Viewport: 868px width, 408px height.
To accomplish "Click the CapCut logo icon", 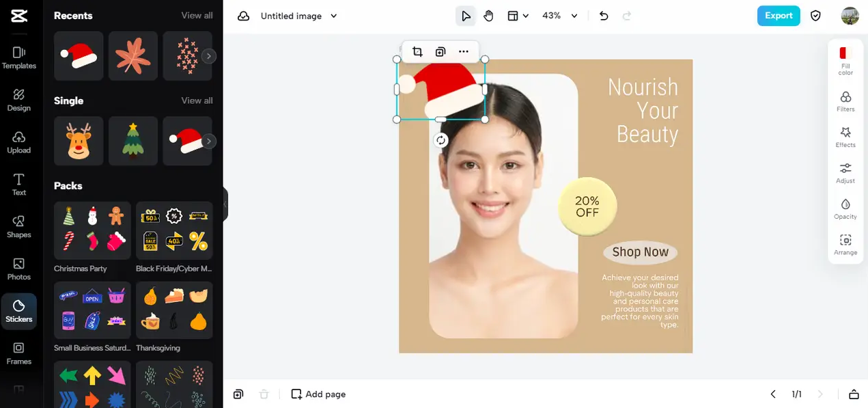I will pos(19,16).
